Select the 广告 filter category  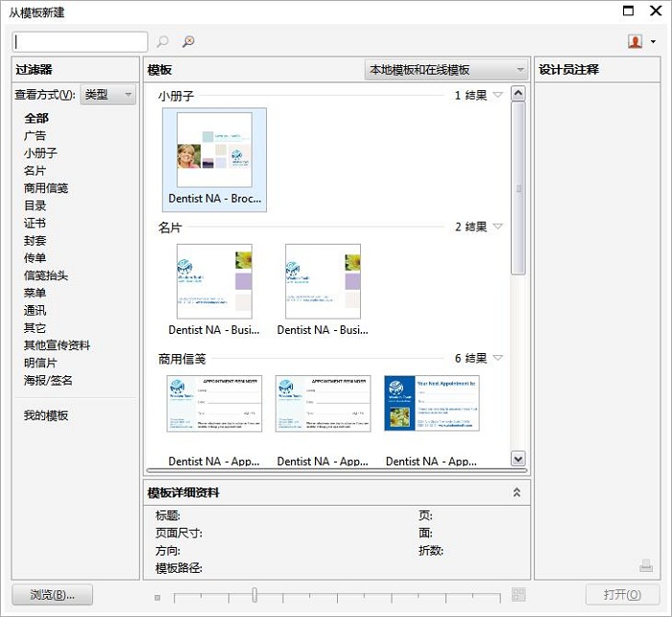[x=35, y=136]
